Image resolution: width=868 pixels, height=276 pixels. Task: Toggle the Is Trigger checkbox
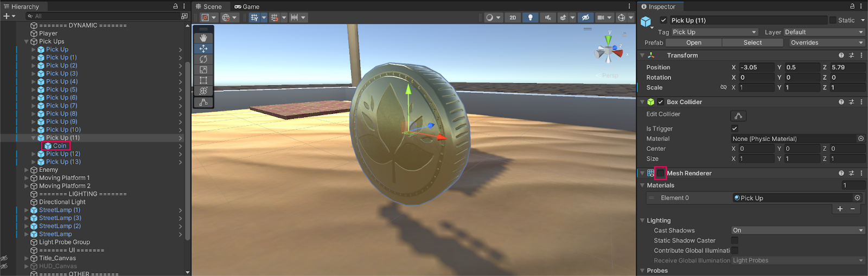(x=735, y=129)
